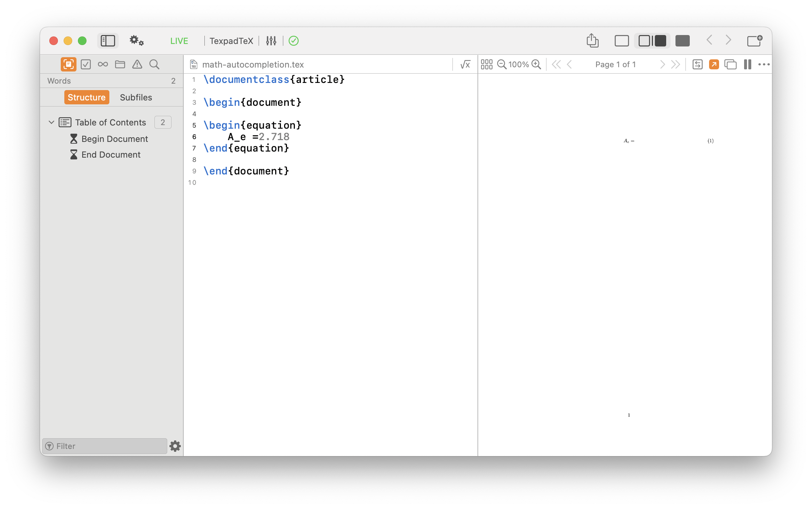Click the 100% zoom level
This screenshot has width=812, height=509.
click(519, 64)
